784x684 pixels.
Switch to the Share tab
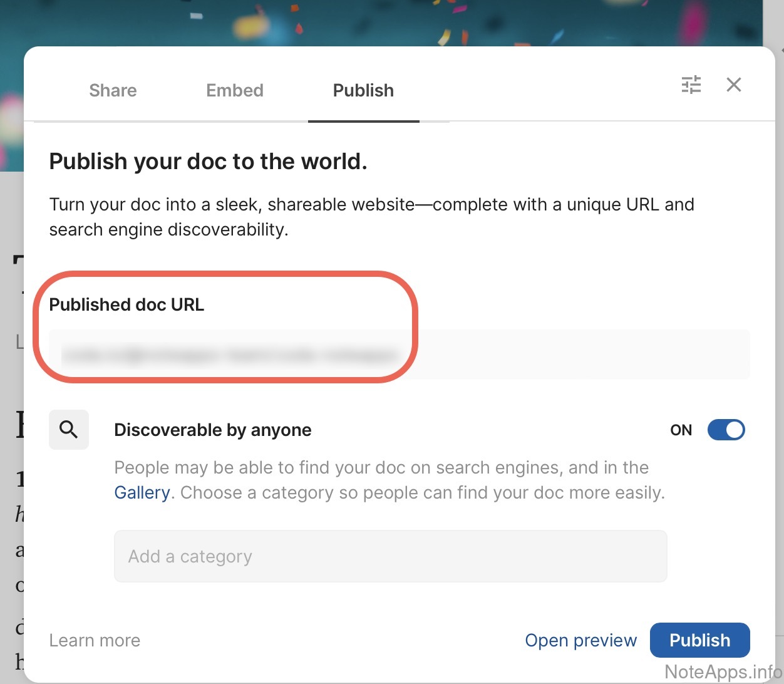coord(113,90)
